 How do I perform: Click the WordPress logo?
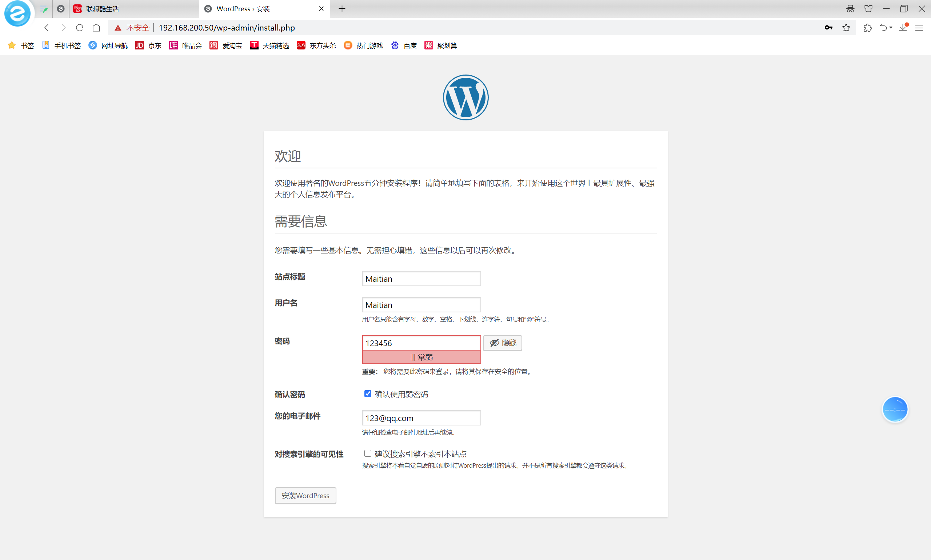[x=466, y=97]
